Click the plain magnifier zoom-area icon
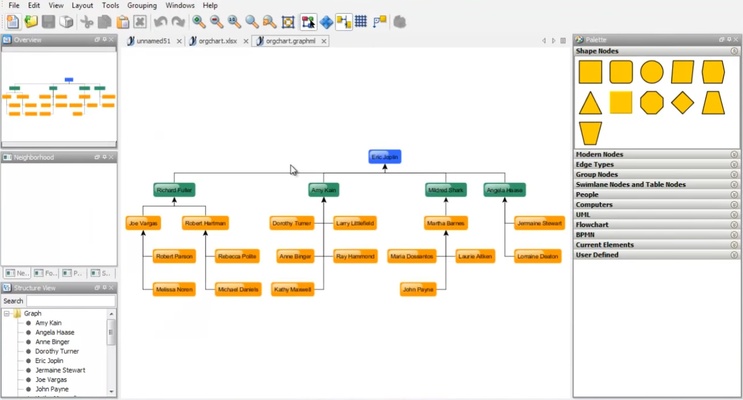 pos(252,22)
